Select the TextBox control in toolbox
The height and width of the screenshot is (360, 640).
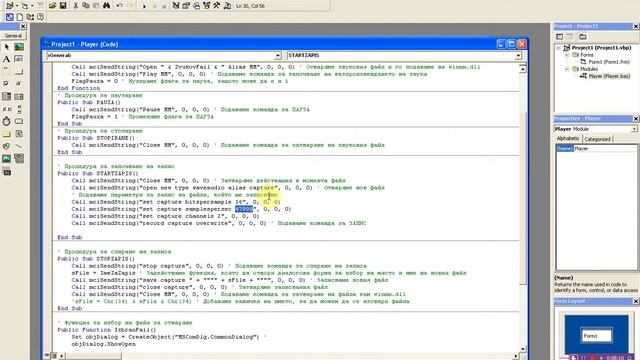coord(19,60)
